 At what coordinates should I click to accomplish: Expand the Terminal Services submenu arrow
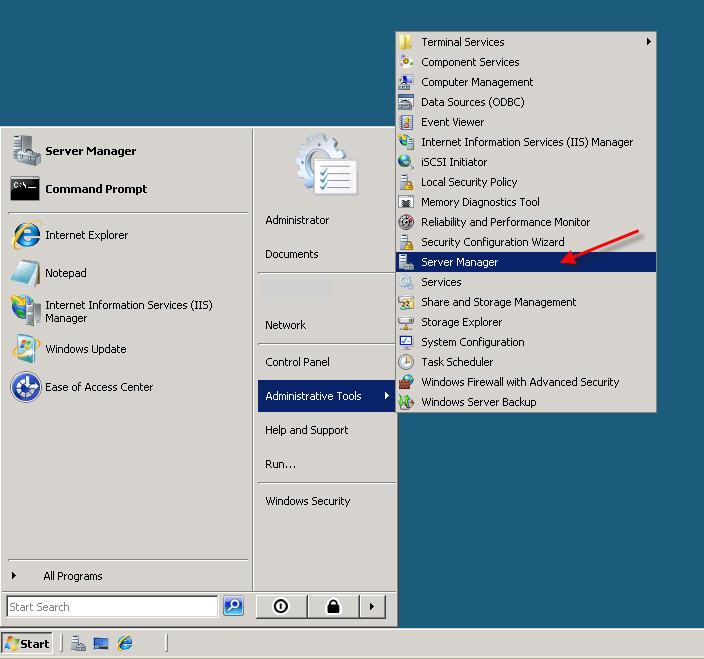pos(648,42)
